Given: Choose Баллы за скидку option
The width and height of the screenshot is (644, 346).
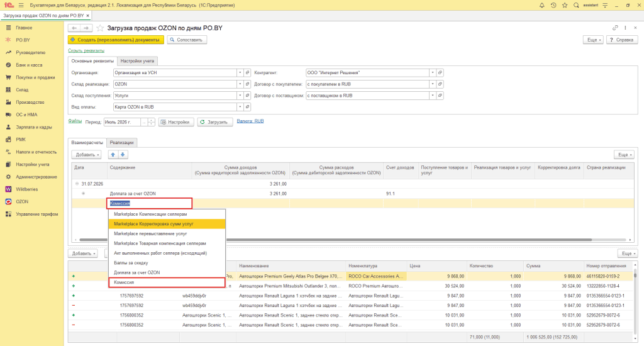Looking at the screenshot, I should pyautogui.click(x=167, y=262).
